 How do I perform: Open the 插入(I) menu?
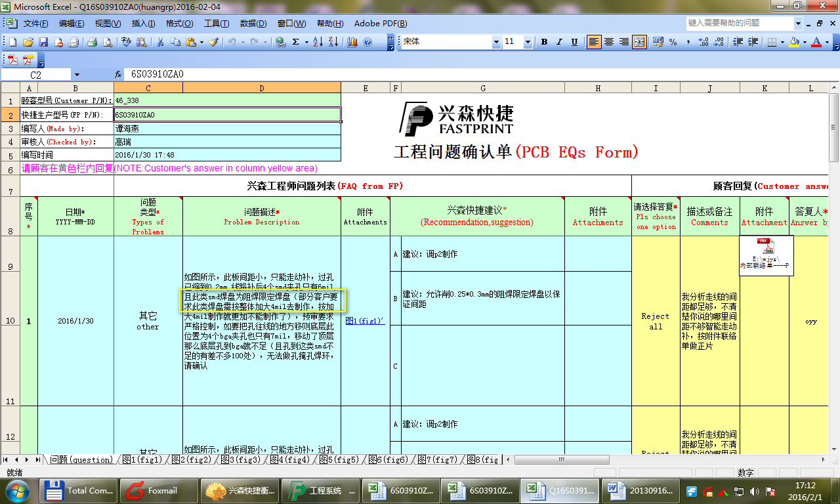pyautogui.click(x=144, y=24)
